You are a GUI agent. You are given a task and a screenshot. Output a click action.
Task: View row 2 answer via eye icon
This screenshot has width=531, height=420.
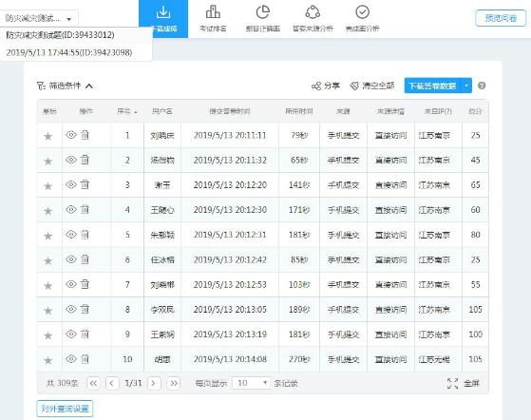[x=71, y=160]
